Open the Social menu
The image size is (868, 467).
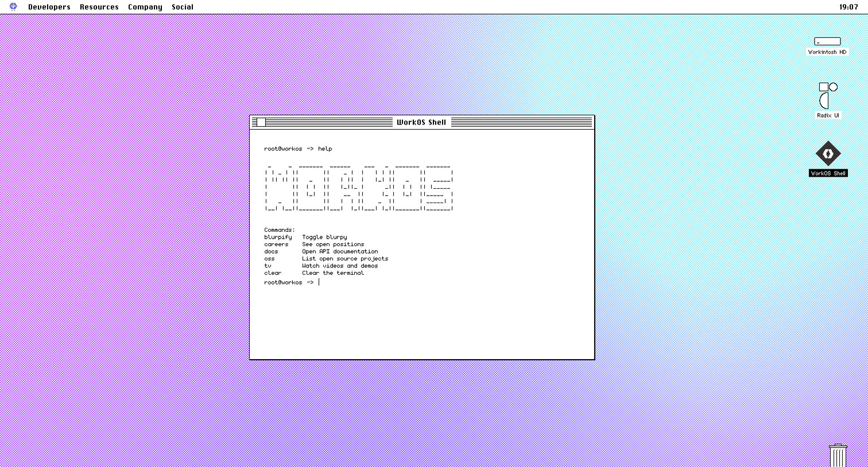(183, 7)
